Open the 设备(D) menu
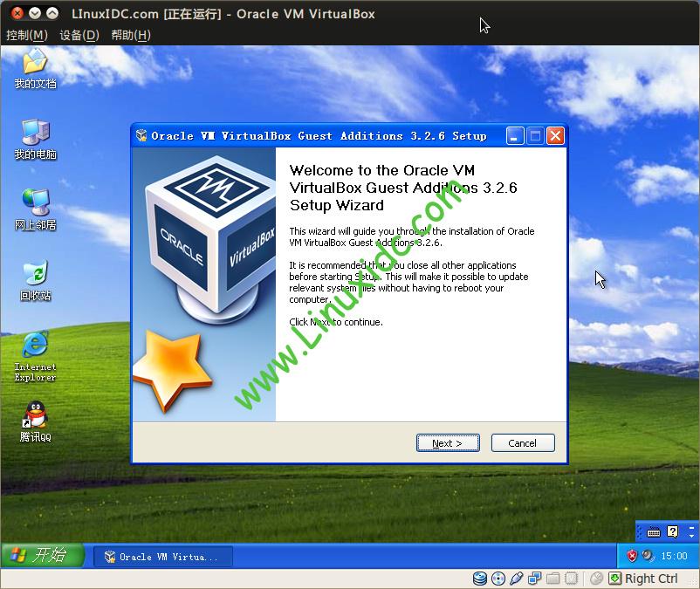This screenshot has height=589, width=700. point(79,35)
